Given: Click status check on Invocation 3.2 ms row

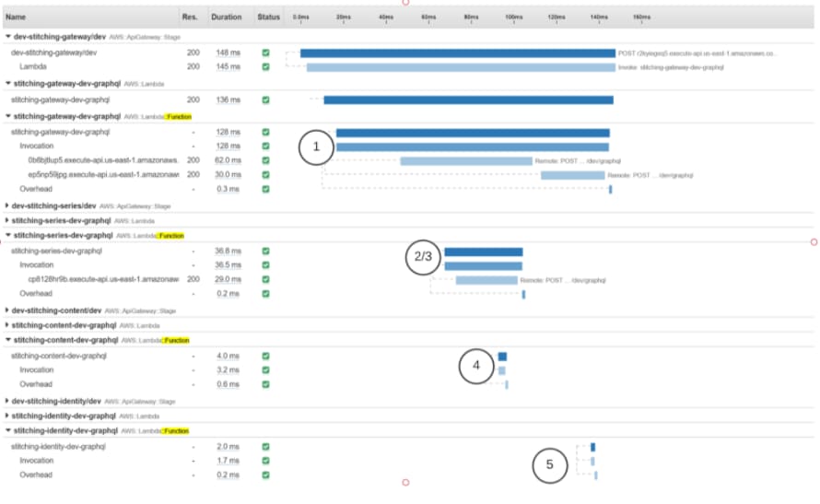Looking at the screenshot, I should 265,370.
